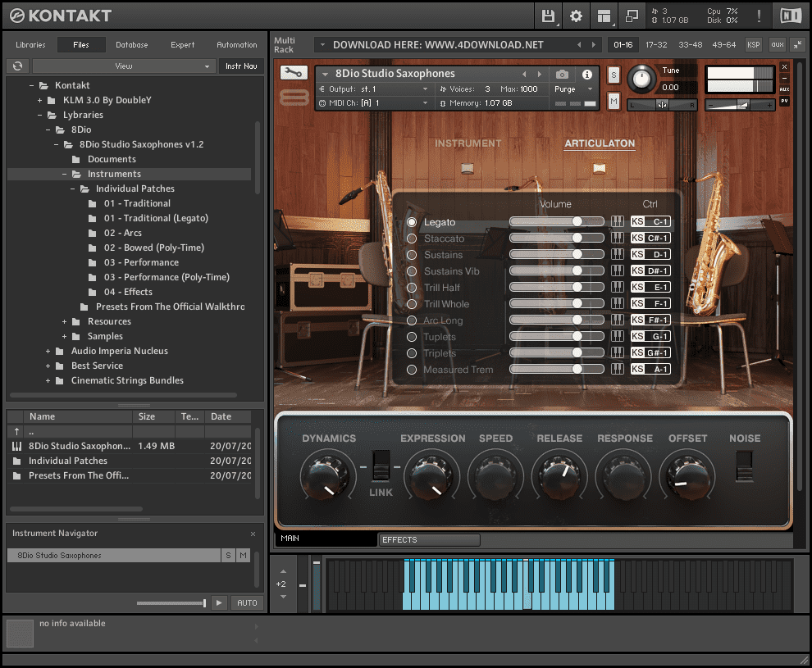The image size is (812, 668).
Task: Expand the Audio Imperia Nucleus folder
Action: [x=48, y=352]
